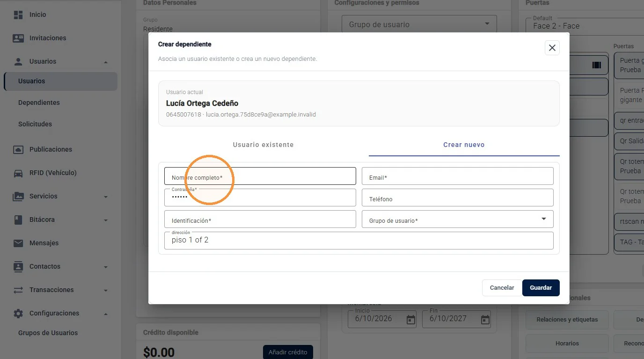Screen dimensions: 644x359
Task: Collapse the Usuarios sidebar section
Action: 106,62
